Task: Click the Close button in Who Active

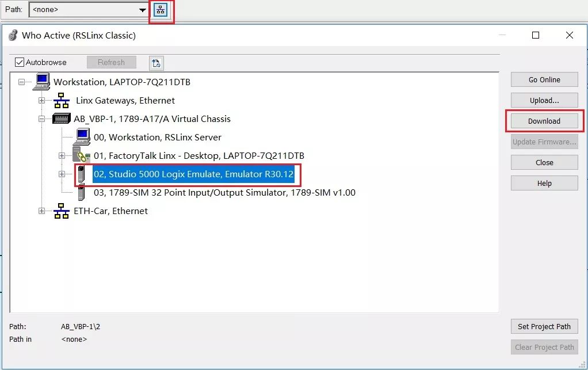Action: click(544, 162)
